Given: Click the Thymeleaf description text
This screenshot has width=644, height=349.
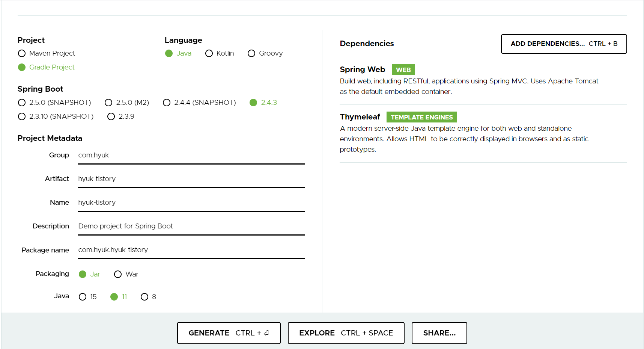Looking at the screenshot, I should (464, 139).
